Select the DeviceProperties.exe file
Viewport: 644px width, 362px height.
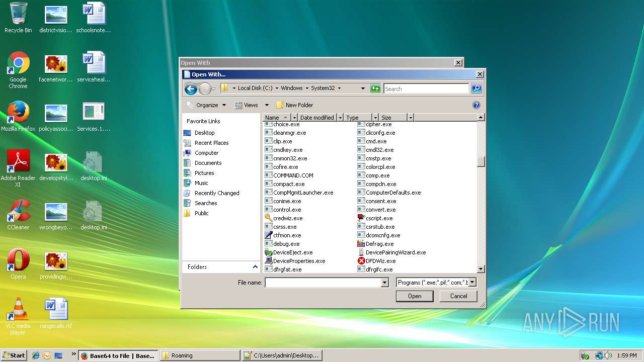point(295,261)
